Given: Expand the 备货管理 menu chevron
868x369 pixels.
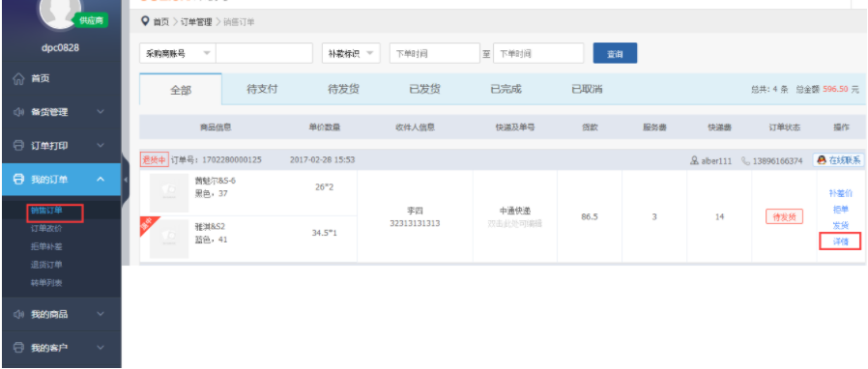Looking at the screenshot, I should tap(101, 112).
